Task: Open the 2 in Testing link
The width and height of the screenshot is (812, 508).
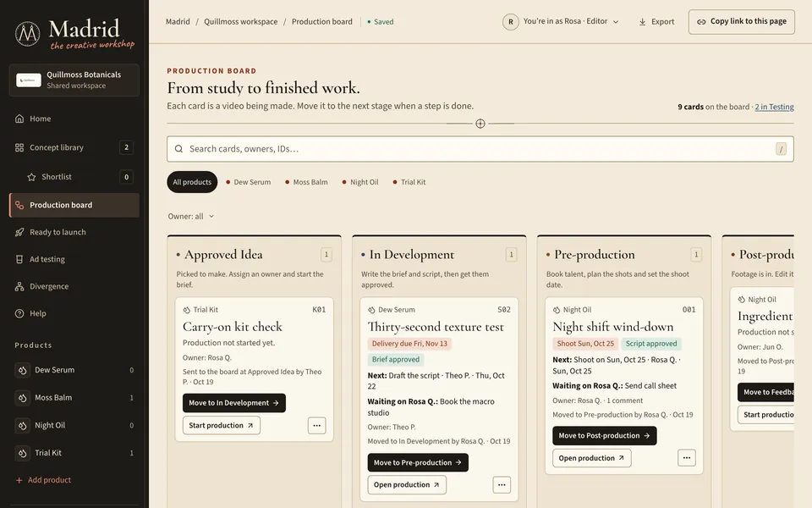Action: coord(774,107)
